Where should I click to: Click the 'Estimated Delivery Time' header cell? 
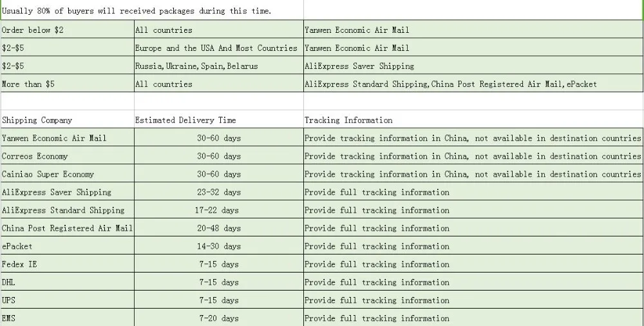pyautogui.click(x=219, y=120)
